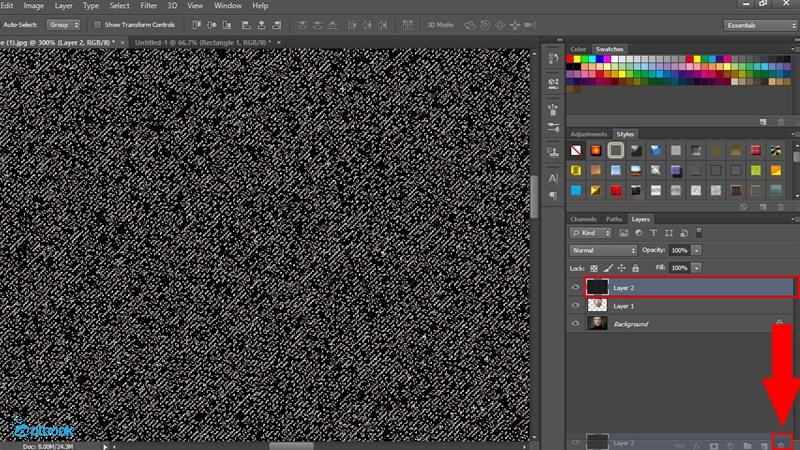
Task: Hide Layer 2 using its eye icon
Action: click(576, 287)
